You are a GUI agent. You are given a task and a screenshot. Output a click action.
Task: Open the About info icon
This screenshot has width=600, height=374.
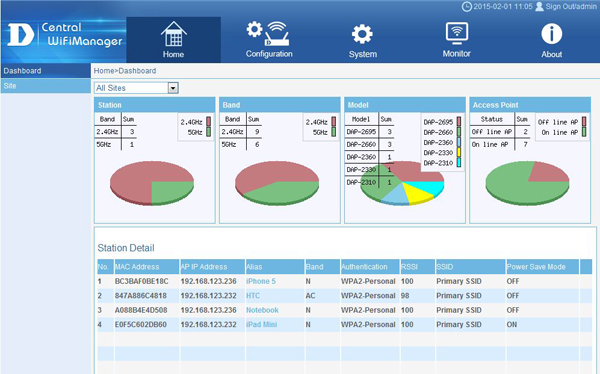(x=551, y=34)
